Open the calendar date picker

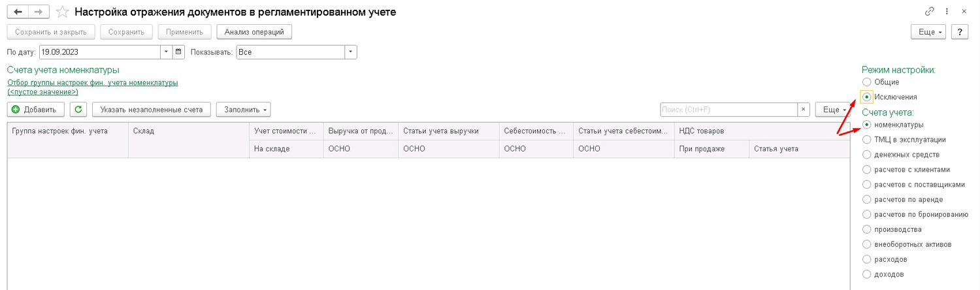tap(179, 52)
